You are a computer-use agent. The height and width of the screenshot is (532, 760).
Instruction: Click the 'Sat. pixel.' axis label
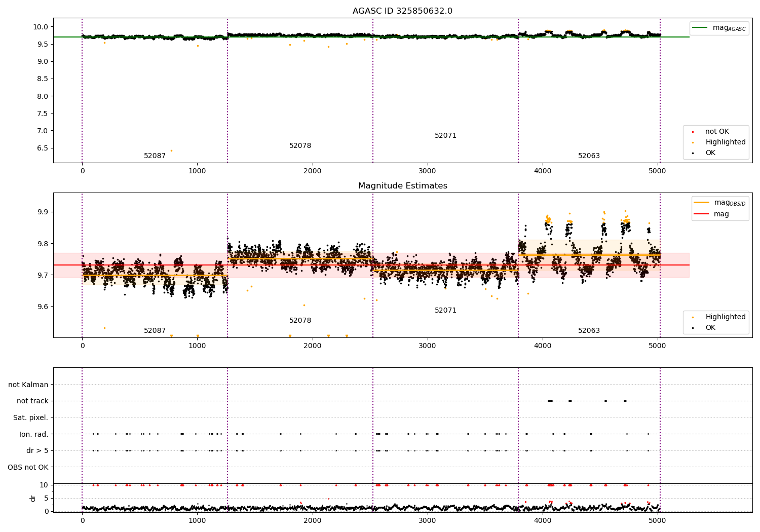click(31, 418)
